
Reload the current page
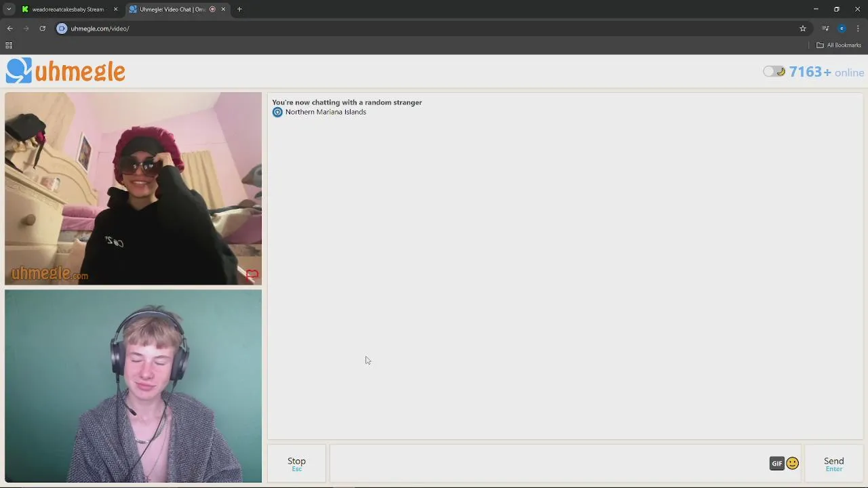point(42,28)
